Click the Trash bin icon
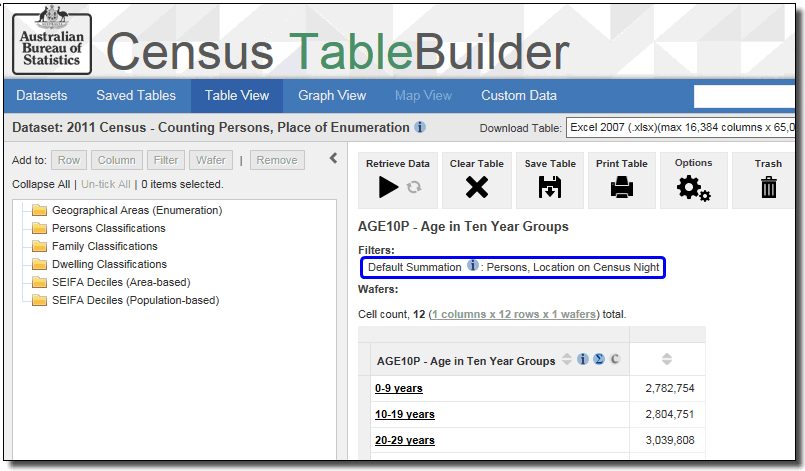 [x=768, y=187]
